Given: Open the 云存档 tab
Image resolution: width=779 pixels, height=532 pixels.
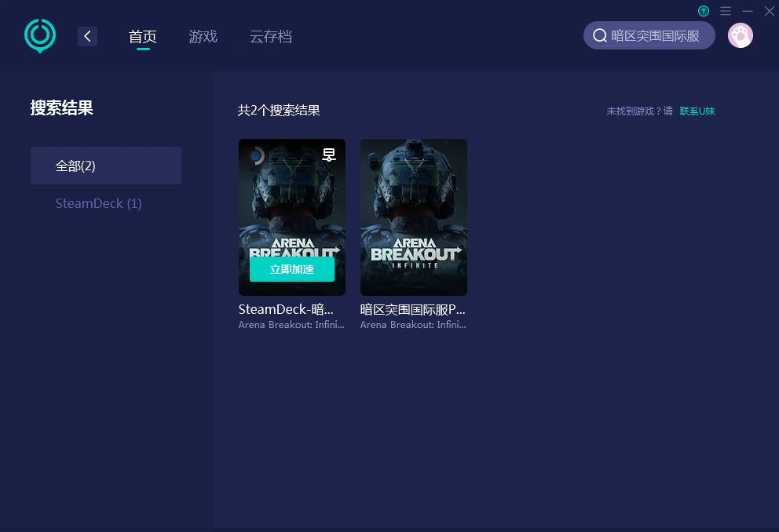Looking at the screenshot, I should pos(270,36).
